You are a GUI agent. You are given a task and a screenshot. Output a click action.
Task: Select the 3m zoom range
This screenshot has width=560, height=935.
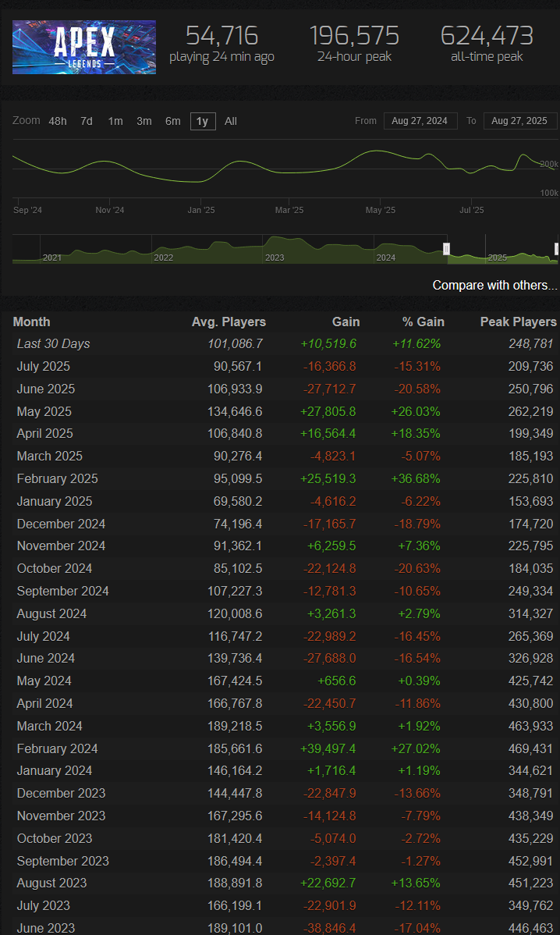point(144,121)
